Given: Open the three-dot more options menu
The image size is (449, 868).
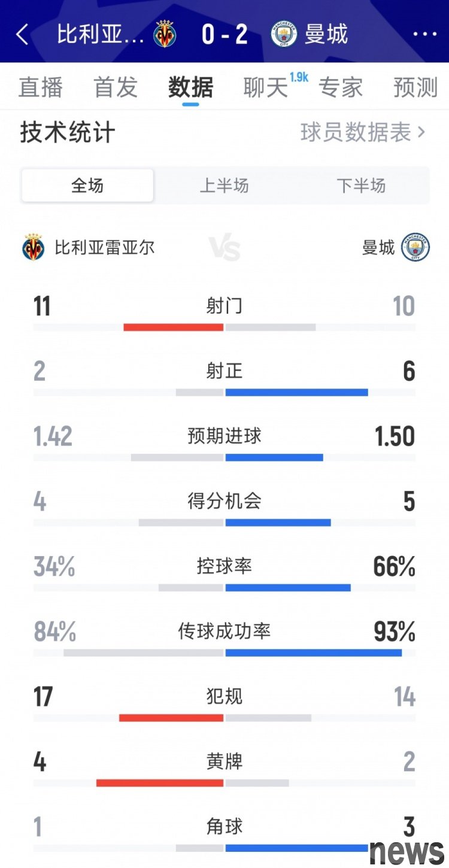Looking at the screenshot, I should point(424,34).
